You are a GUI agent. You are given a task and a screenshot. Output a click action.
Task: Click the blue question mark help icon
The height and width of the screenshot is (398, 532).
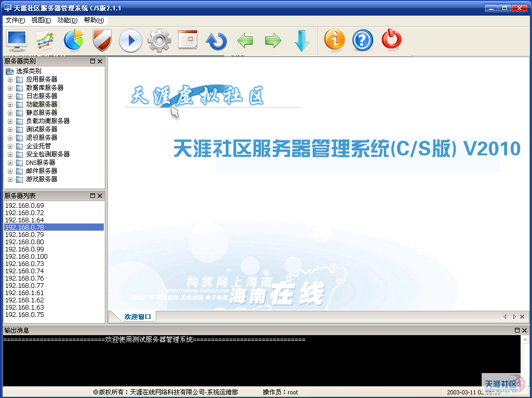click(363, 41)
